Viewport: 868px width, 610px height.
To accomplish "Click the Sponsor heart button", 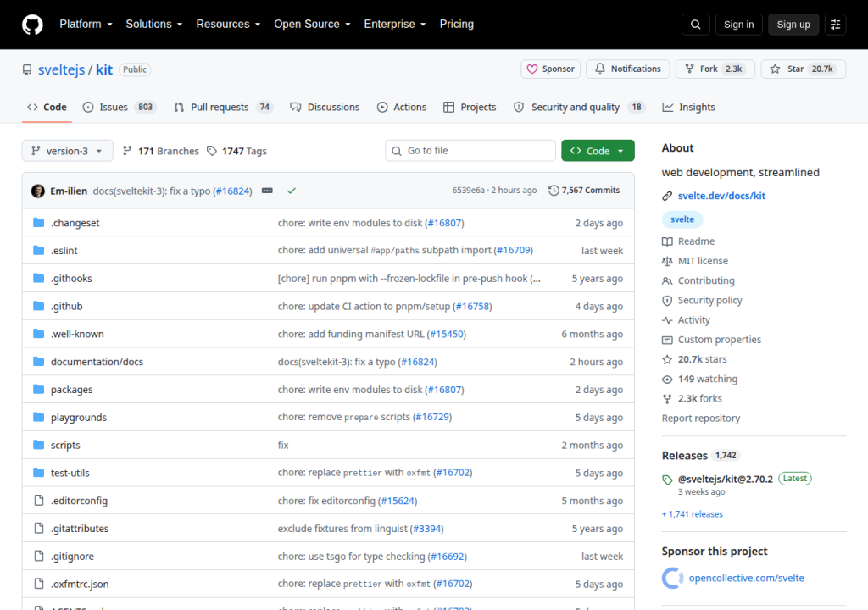I will coord(550,69).
